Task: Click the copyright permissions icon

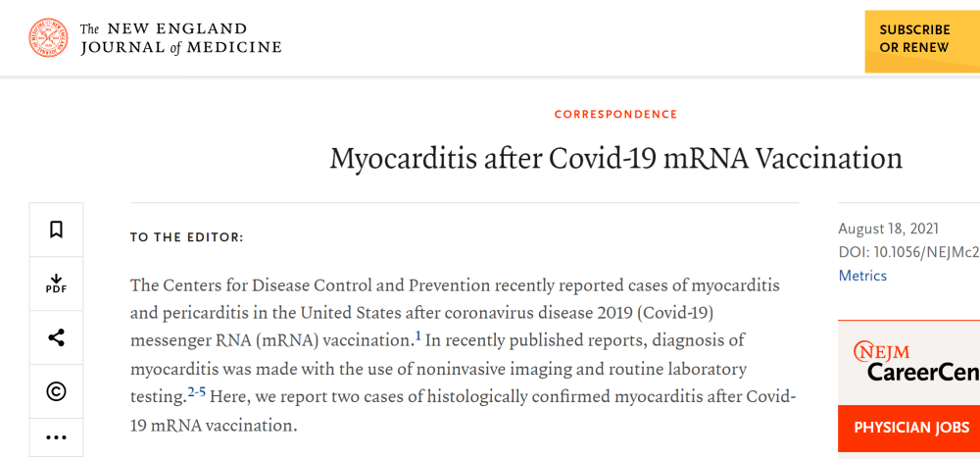Action: [56, 391]
